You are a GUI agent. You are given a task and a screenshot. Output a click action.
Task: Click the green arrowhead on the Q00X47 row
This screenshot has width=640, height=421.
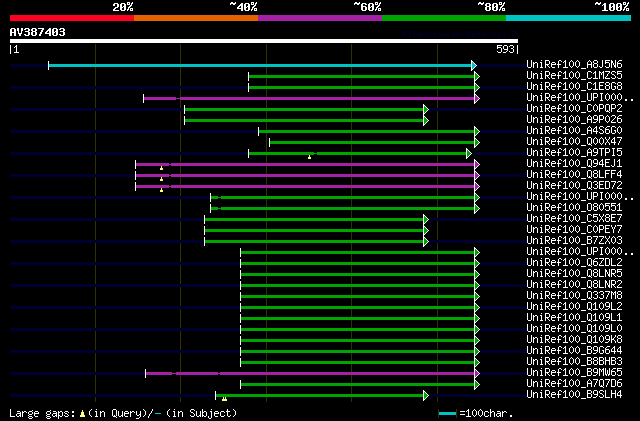(477, 143)
